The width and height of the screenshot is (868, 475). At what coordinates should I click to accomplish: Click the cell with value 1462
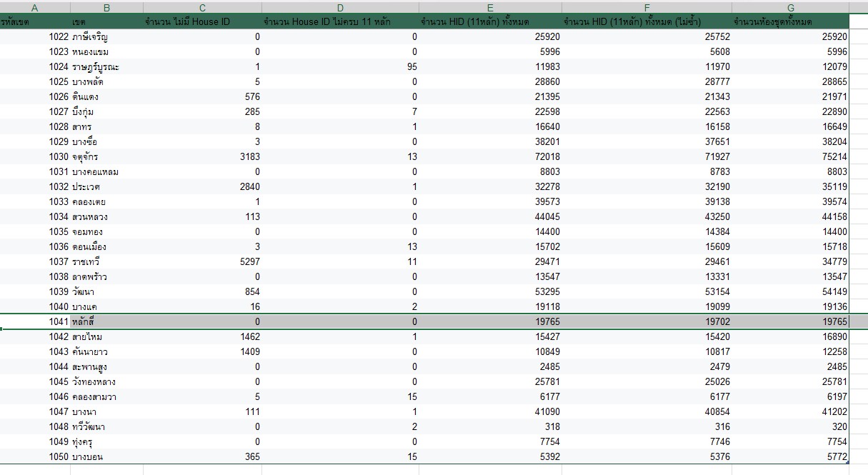[x=202, y=336]
